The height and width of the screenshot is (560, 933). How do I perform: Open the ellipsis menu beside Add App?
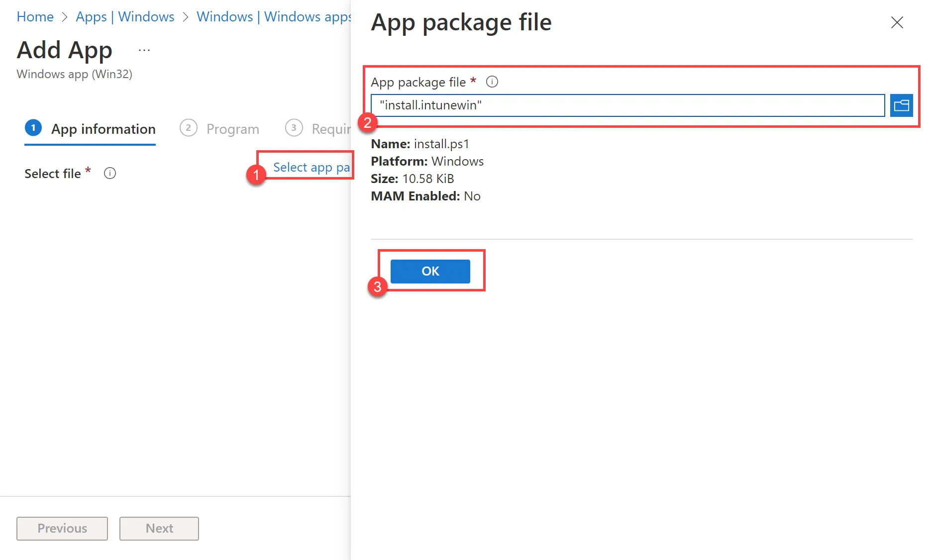tap(144, 50)
